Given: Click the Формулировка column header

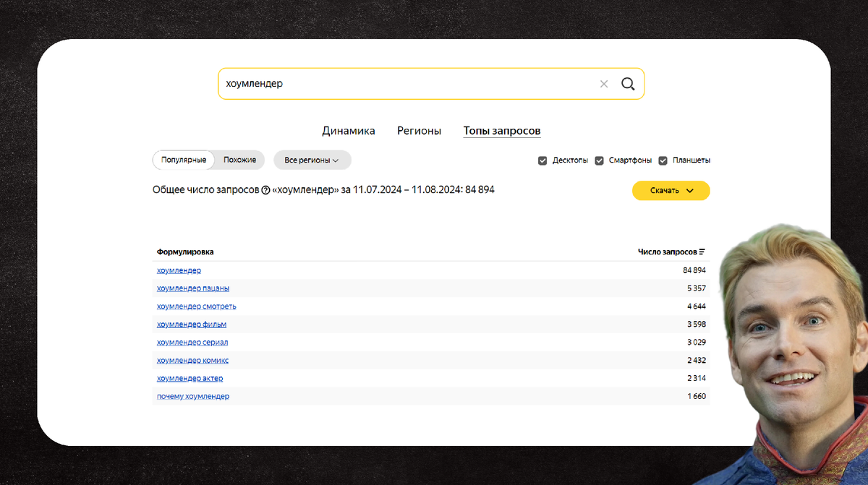Looking at the screenshot, I should pos(185,252).
